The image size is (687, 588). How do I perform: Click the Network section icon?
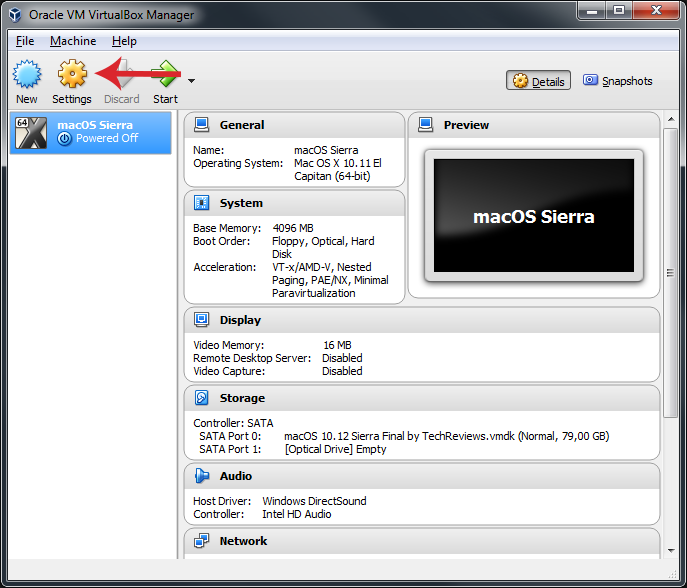pos(202,541)
